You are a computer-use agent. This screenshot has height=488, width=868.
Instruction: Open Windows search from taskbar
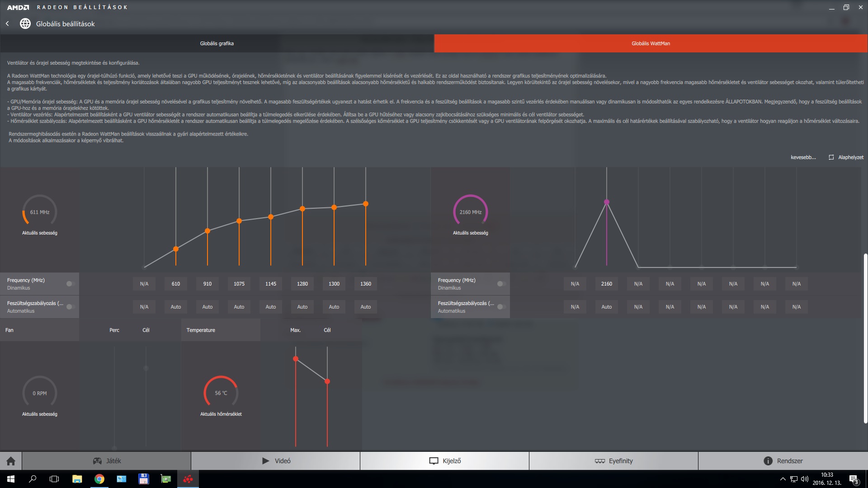tap(33, 479)
